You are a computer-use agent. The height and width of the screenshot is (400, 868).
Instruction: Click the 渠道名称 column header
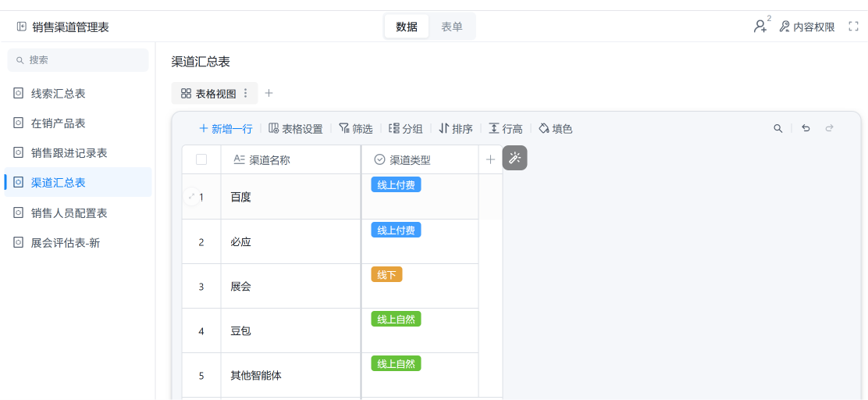[x=290, y=159]
